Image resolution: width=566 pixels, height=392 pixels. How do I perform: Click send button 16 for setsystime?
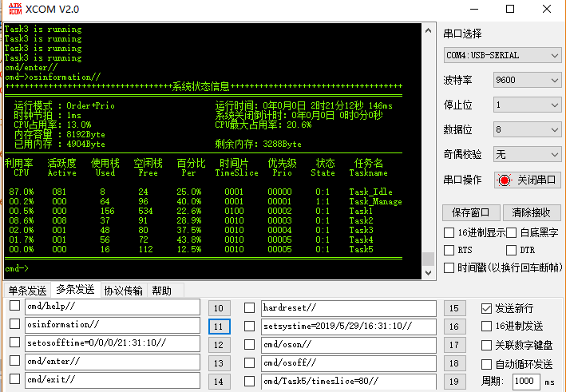click(x=454, y=327)
